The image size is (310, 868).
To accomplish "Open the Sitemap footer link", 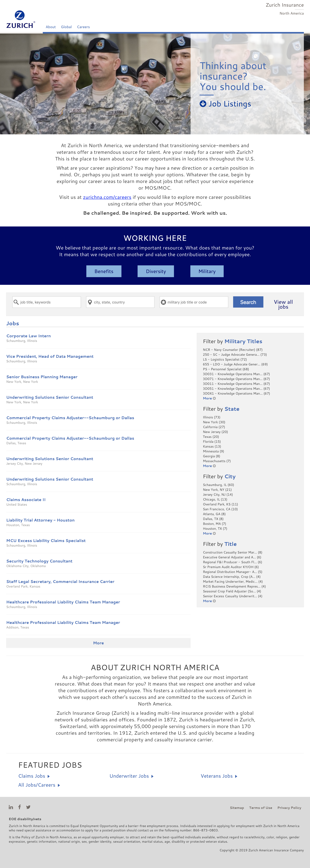I will (x=237, y=808).
